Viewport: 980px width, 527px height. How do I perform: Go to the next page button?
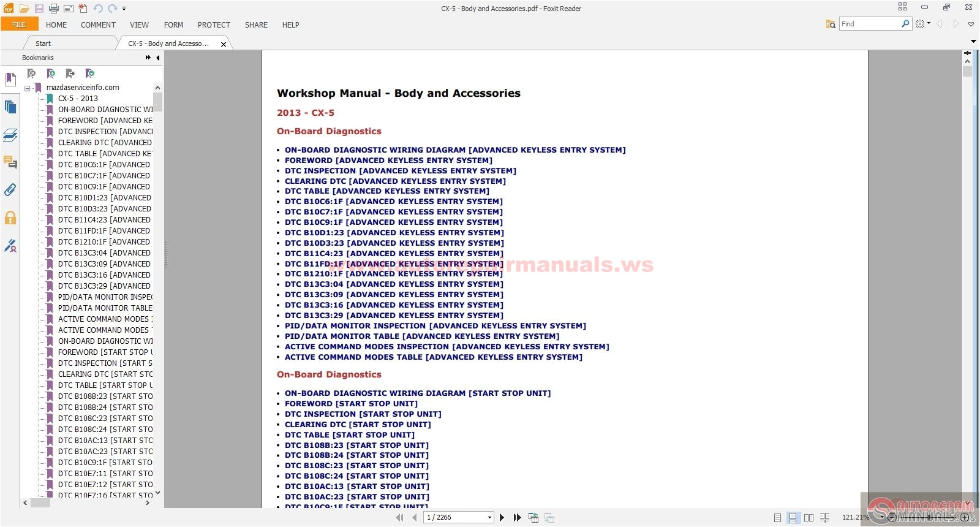pyautogui.click(x=502, y=517)
